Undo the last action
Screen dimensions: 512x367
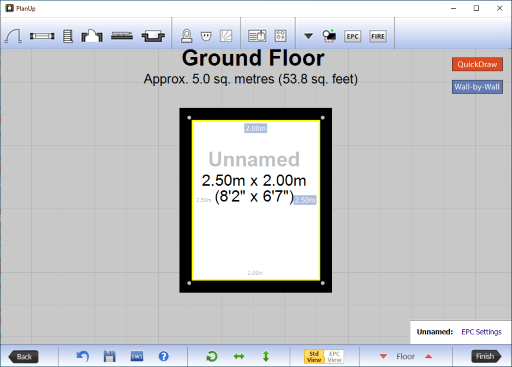(83, 356)
